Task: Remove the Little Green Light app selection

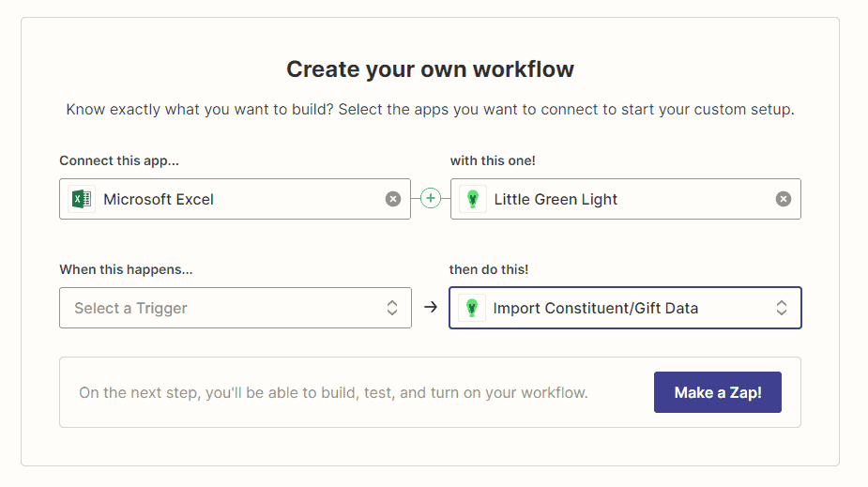Action: [x=784, y=199]
